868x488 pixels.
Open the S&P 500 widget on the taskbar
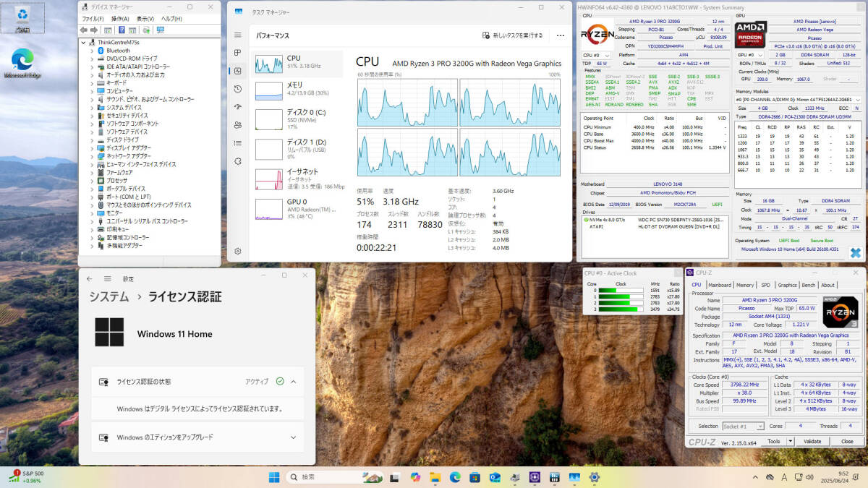(27, 477)
